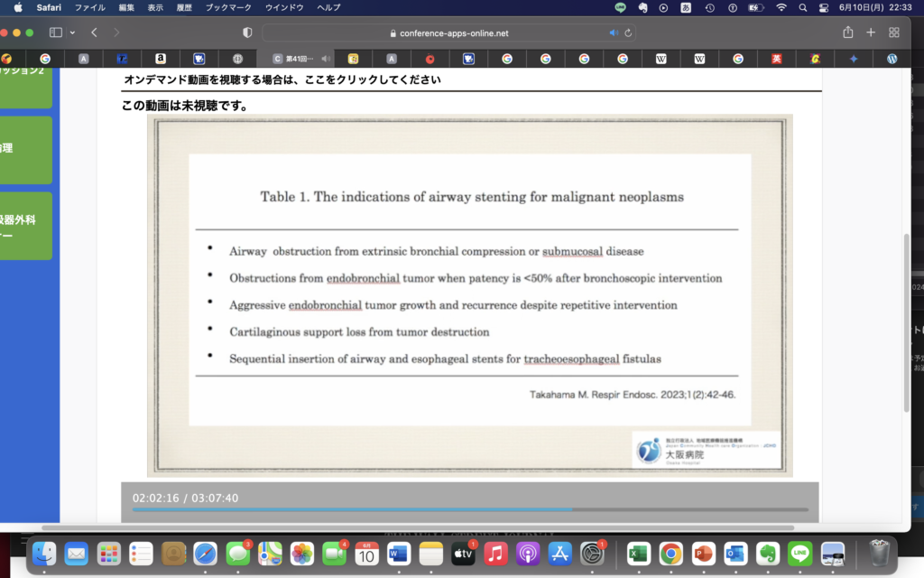Mute audio from the address bar
The height and width of the screenshot is (578, 924).
pyautogui.click(x=614, y=33)
